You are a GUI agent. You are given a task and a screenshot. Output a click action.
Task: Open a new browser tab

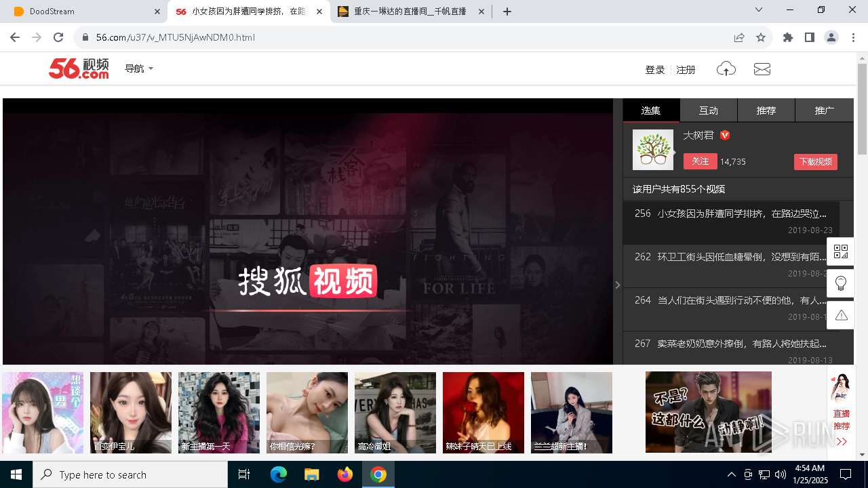click(x=507, y=12)
